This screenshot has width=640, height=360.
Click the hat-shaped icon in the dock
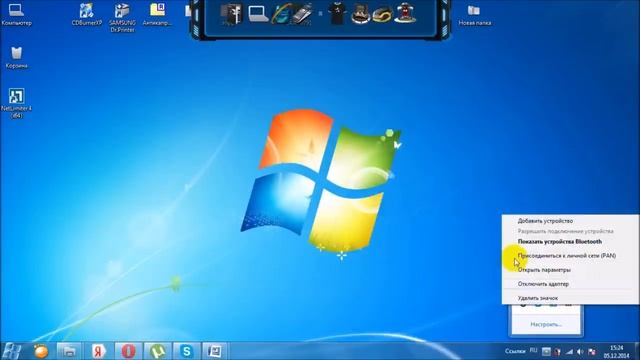point(360,14)
